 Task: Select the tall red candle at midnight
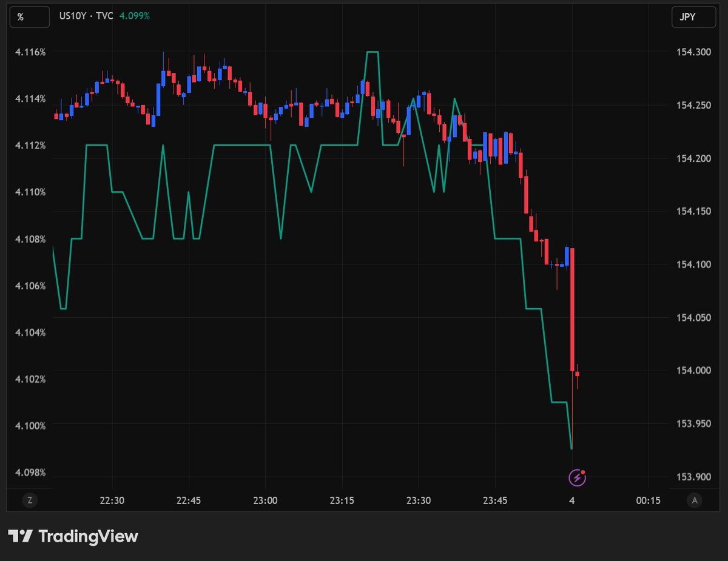pos(572,309)
